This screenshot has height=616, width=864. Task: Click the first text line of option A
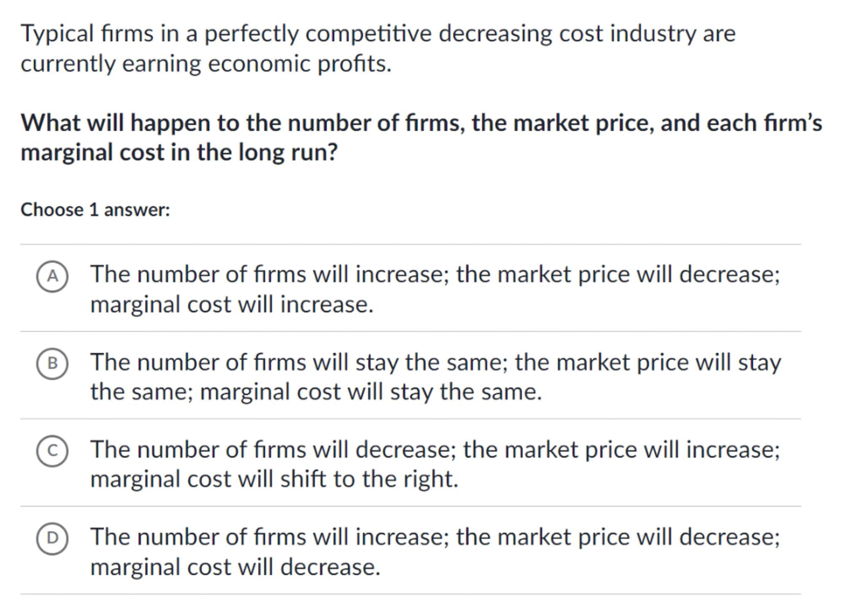tap(435, 274)
